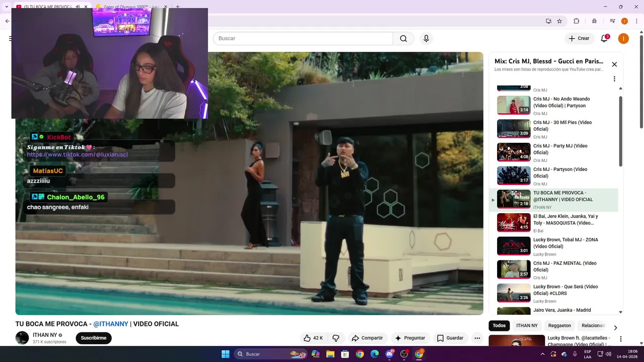Viewport: 644px width, 362px height.
Task: Click the Preguntar button
Action: click(410, 338)
